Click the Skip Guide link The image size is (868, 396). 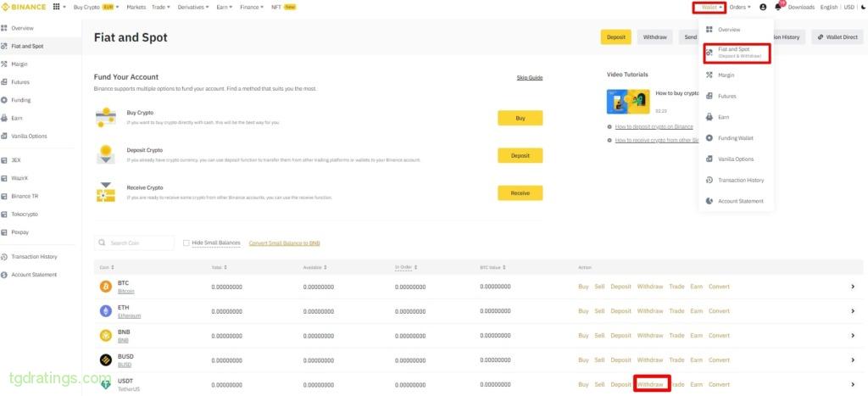pos(529,77)
